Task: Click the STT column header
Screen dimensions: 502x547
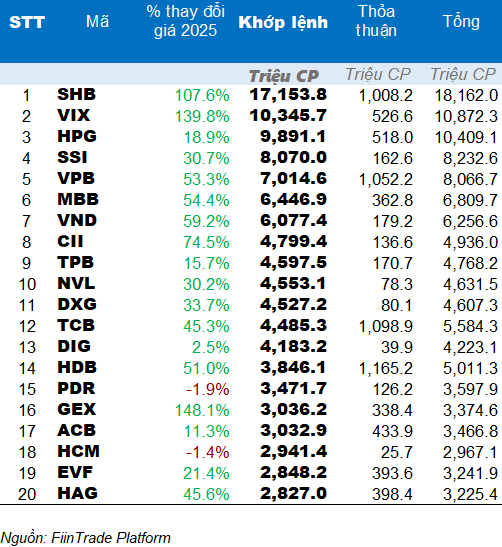Action: (x=27, y=22)
